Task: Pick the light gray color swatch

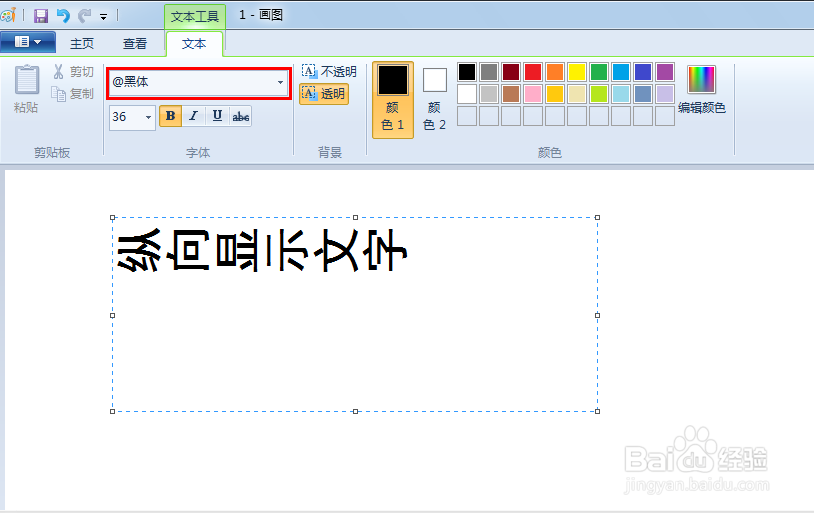Action: [x=489, y=94]
